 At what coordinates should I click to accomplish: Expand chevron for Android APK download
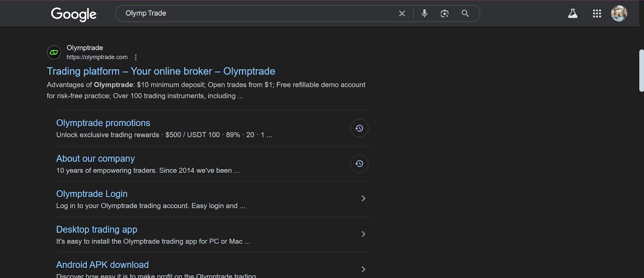(x=363, y=269)
